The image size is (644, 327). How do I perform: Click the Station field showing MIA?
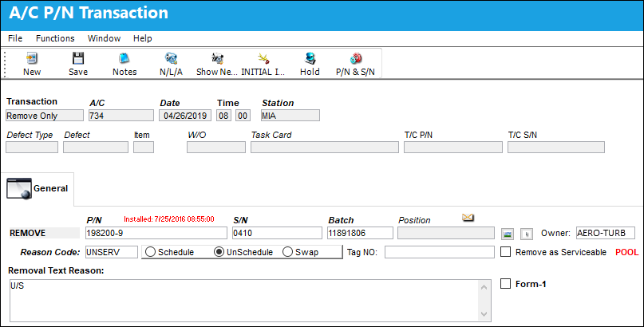pos(290,116)
